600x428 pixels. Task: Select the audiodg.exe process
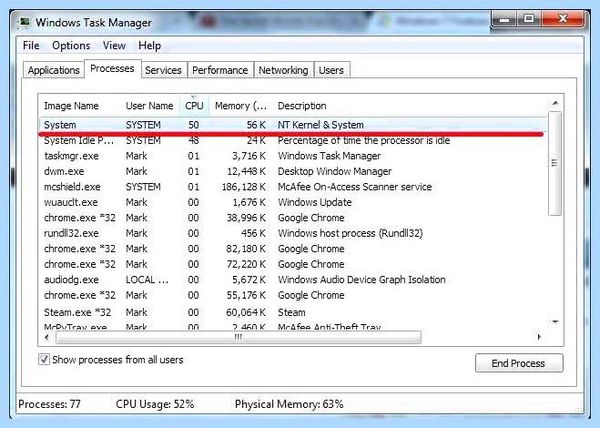click(293, 280)
